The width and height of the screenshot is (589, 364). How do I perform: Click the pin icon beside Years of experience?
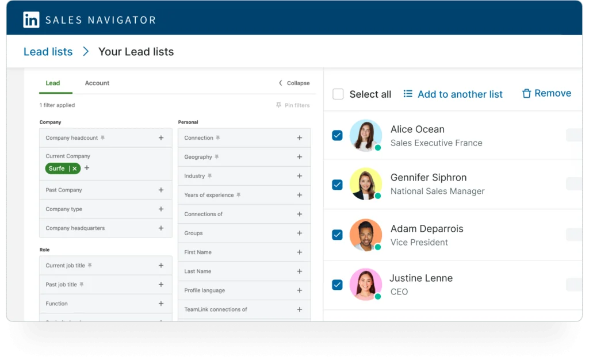[x=239, y=195]
